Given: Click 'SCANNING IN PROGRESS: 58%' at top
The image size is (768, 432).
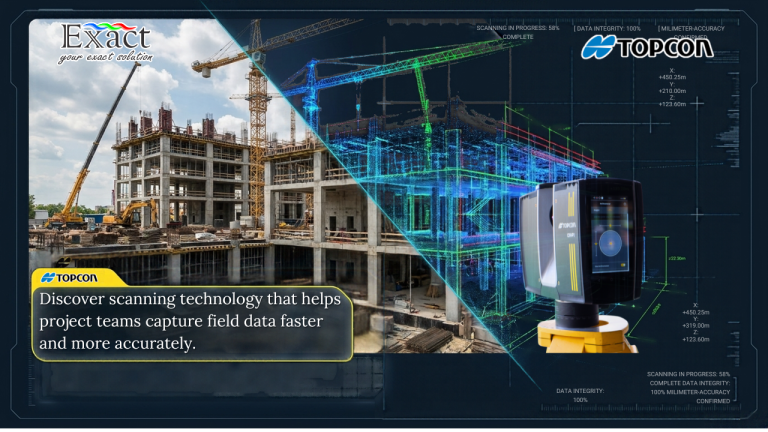Looking at the screenshot, I should click(x=518, y=28).
